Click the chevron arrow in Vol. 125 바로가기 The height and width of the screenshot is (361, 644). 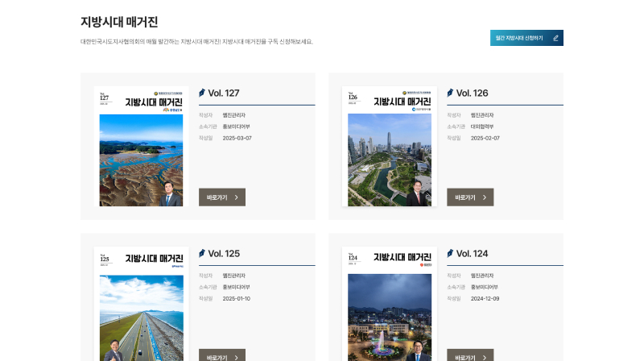point(236,358)
